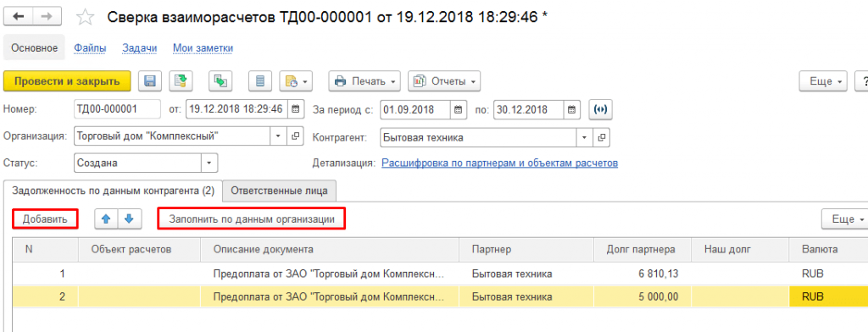Post document with the green arrow sheet icon
Viewport: 868px width, 332px height.
(x=181, y=81)
